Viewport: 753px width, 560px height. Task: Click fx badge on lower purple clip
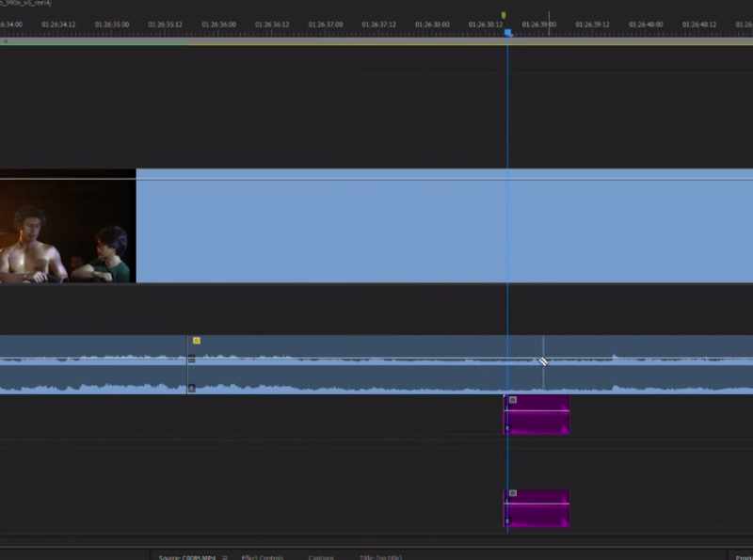click(x=513, y=493)
